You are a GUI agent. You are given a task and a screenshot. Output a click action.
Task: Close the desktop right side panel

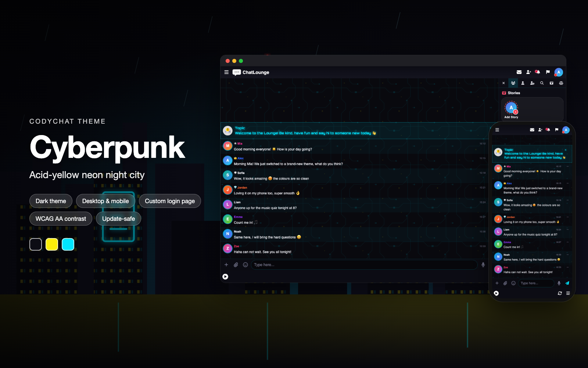coord(503,83)
